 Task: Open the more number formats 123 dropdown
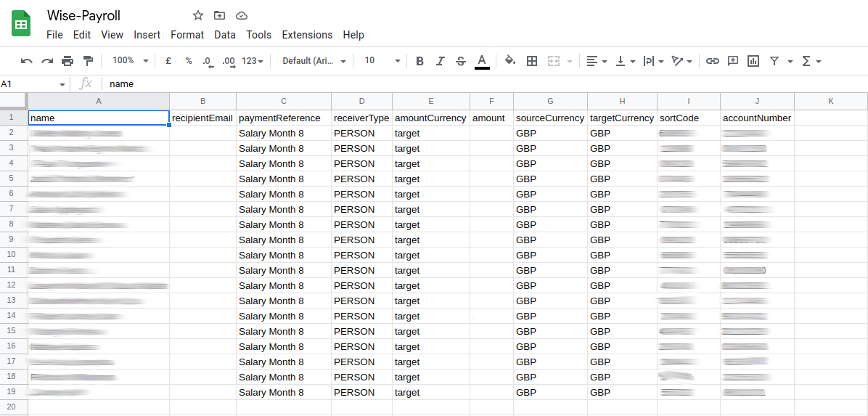click(253, 61)
